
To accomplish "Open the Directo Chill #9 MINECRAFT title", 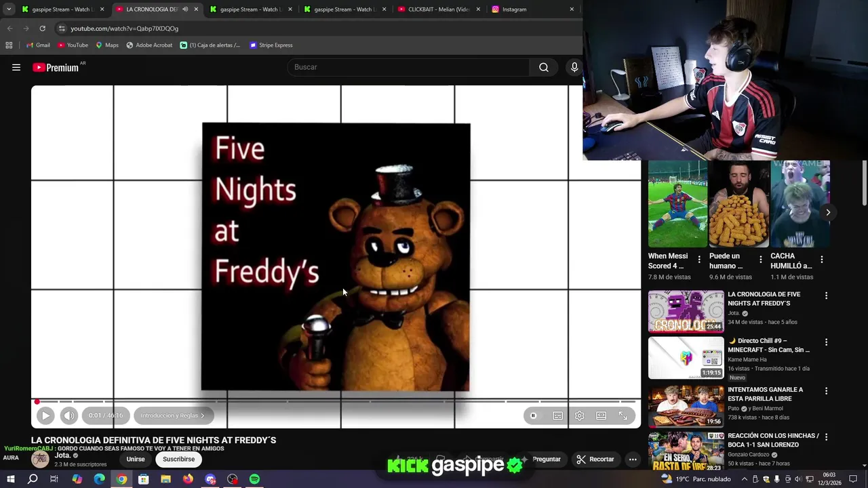I will [x=768, y=345].
